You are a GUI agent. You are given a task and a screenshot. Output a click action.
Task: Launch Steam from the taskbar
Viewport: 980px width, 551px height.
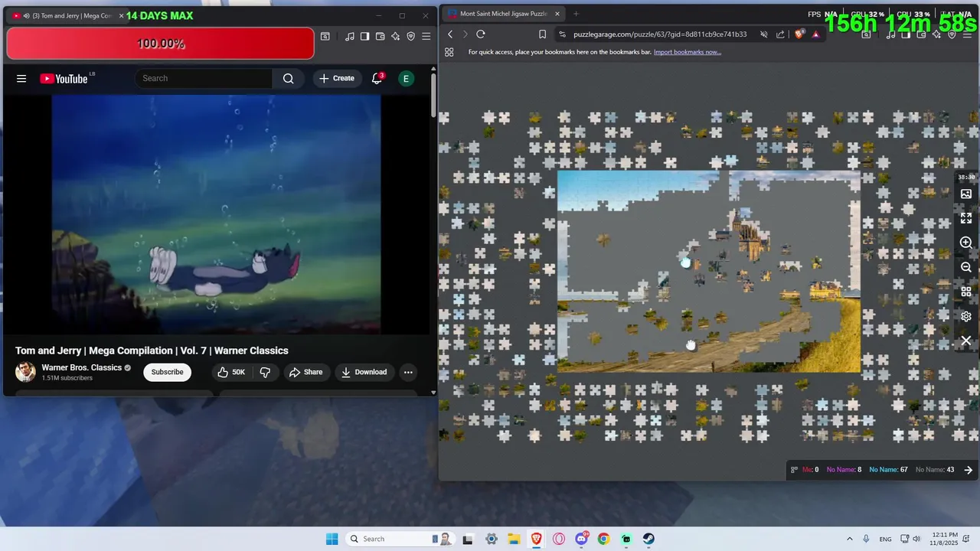tap(648, 539)
